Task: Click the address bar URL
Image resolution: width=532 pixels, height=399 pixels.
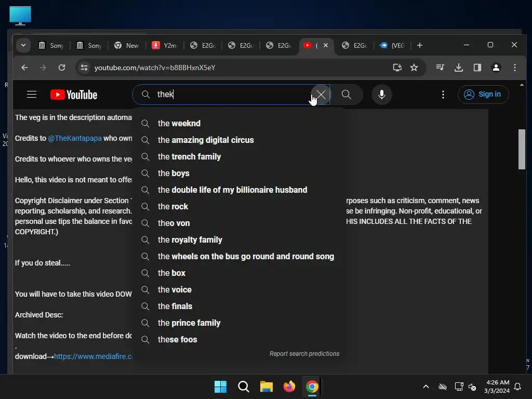Action: pyautogui.click(x=155, y=68)
